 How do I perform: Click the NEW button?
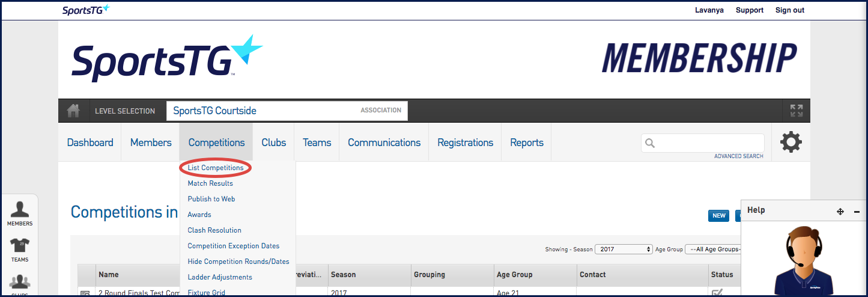(719, 216)
